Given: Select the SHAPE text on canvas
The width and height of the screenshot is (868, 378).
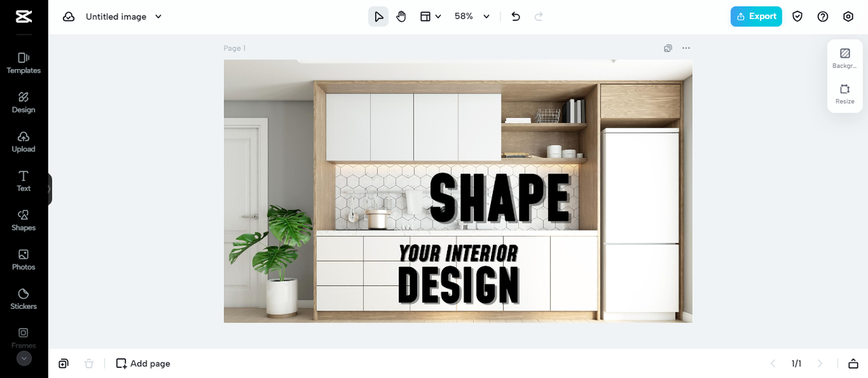Looking at the screenshot, I should [x=500, y=198].
